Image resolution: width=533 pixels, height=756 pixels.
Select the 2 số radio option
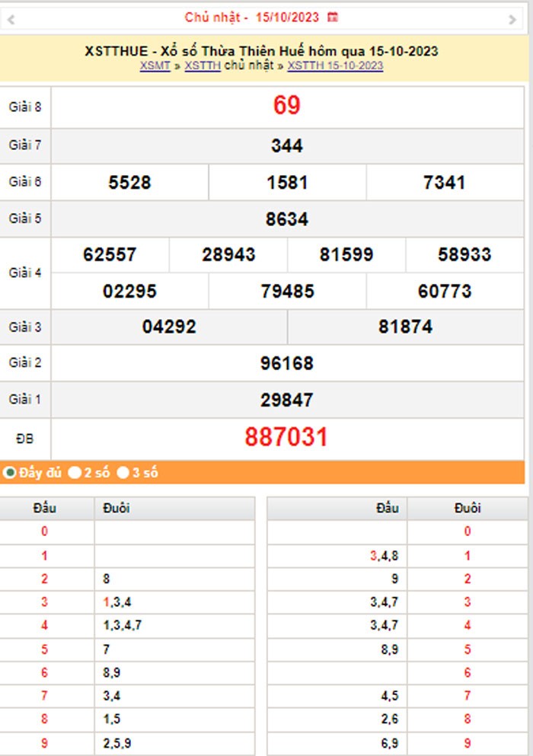[75, 473]
